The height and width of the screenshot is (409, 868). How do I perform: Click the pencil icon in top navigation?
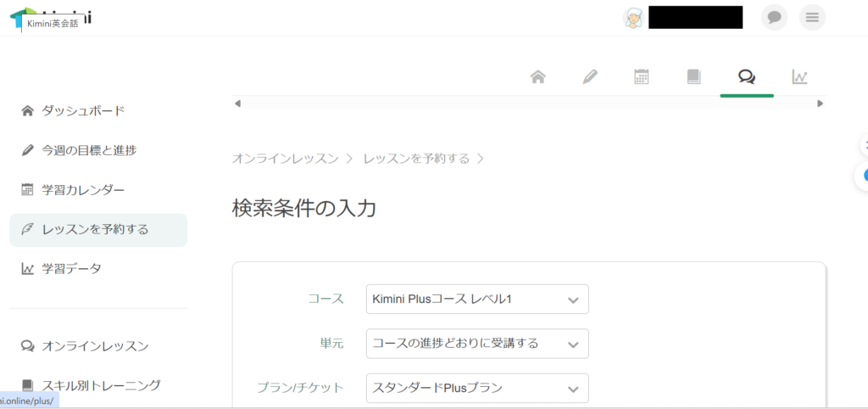590,76
